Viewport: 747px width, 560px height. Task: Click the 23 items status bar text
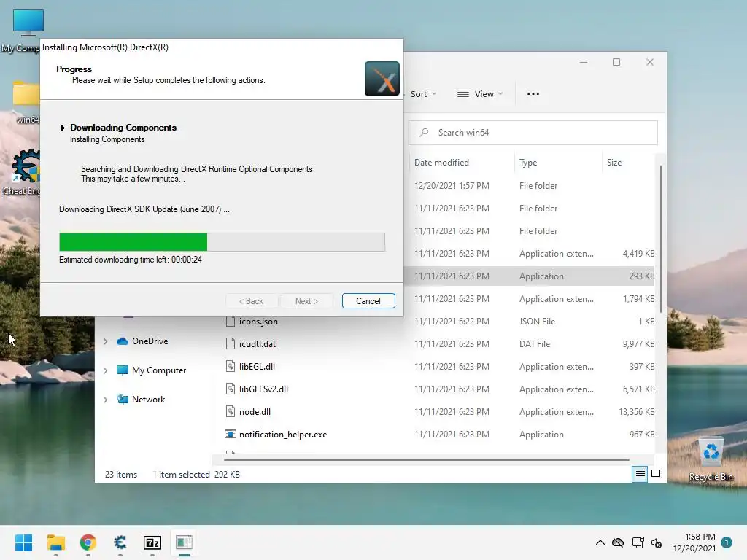pos(121,475)
